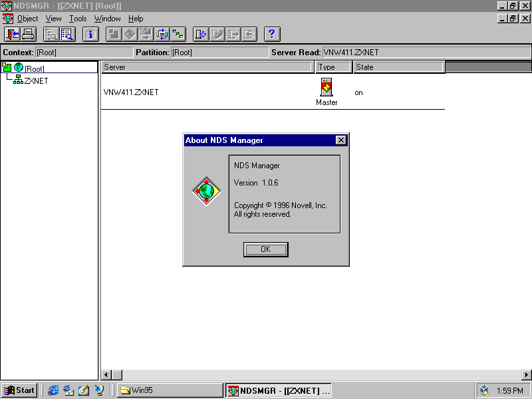The width and height of the screenshot is (532, 399).
Task: Click the 'All rights reserved.' line in dialog
Action: [x=262, y=214]
